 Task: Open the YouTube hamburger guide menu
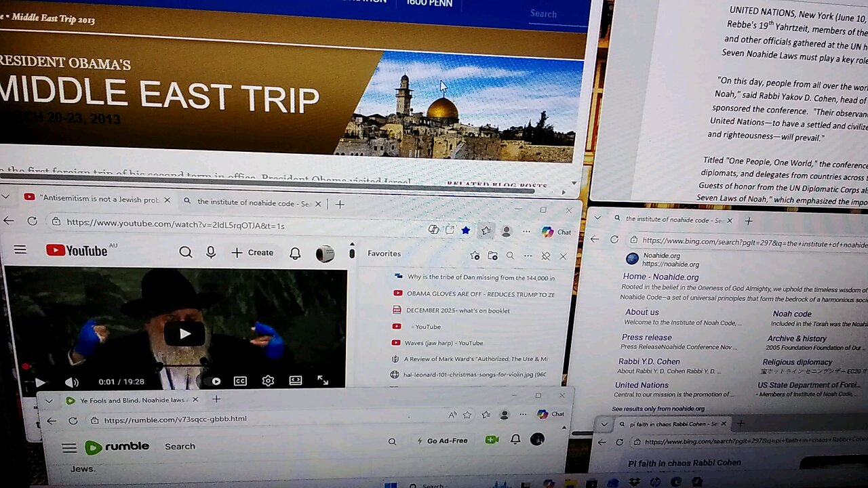pos(20,249)
